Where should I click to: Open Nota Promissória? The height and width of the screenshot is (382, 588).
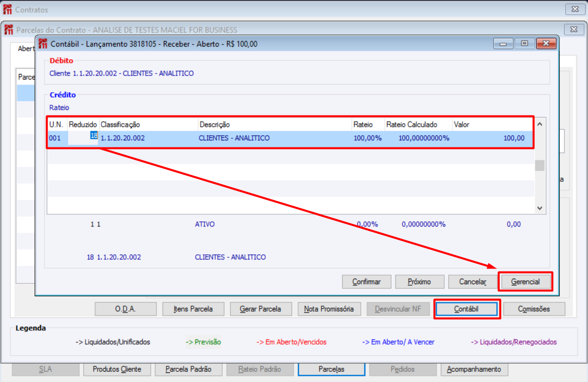[x=329, y=309]
